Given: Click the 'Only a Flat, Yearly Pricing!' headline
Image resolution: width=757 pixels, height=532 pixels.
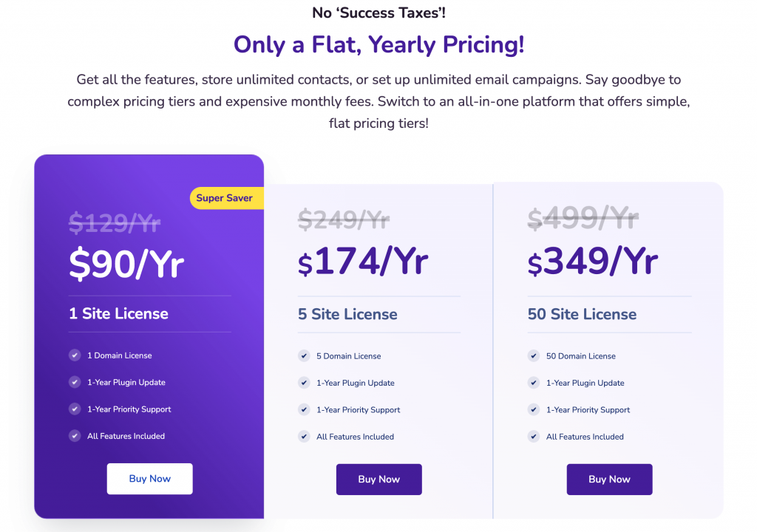Looking at the screenshot, I should click(x=378, y=44).
